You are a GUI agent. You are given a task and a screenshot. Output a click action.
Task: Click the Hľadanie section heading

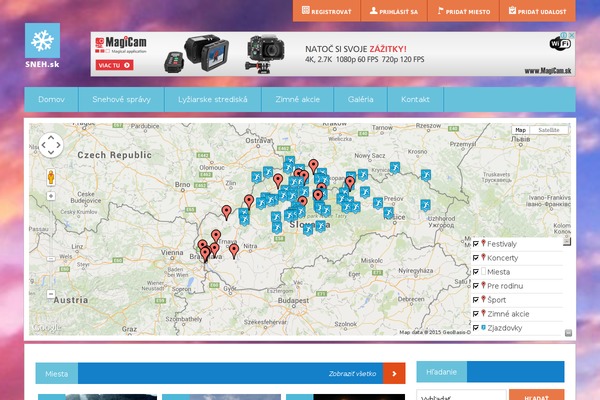click(442, 372)
